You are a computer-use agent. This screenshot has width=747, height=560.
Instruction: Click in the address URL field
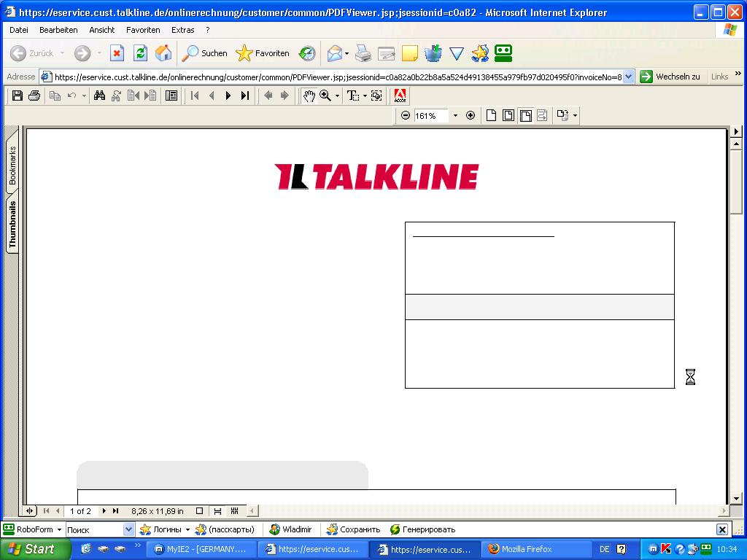(x=337, y=77)
